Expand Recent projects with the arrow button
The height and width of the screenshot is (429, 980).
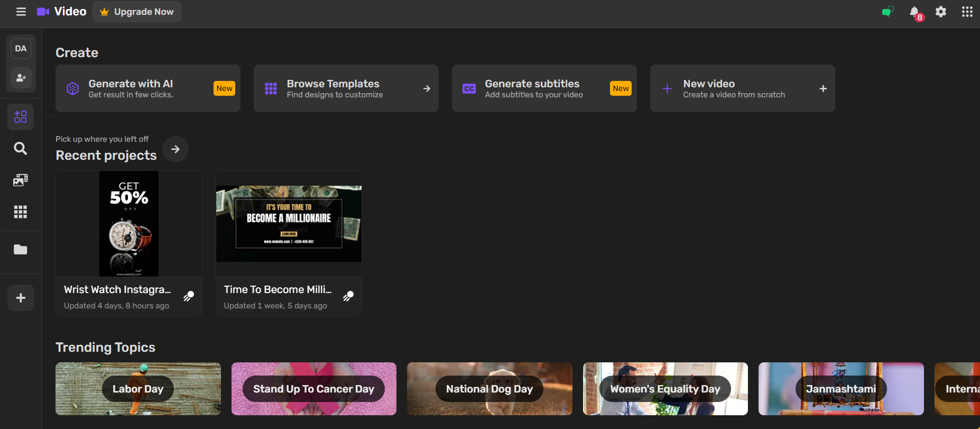pyautogui.click(x=175, y=149)
